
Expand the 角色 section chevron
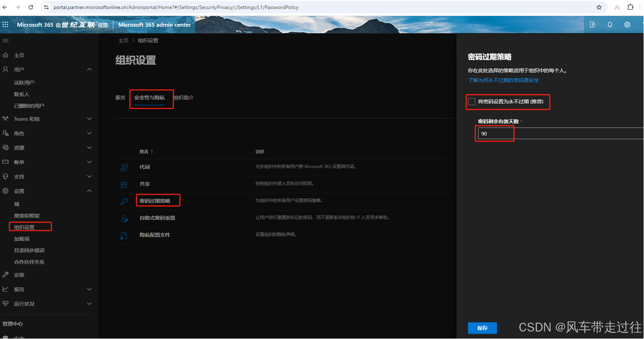(x=89, y=133)
